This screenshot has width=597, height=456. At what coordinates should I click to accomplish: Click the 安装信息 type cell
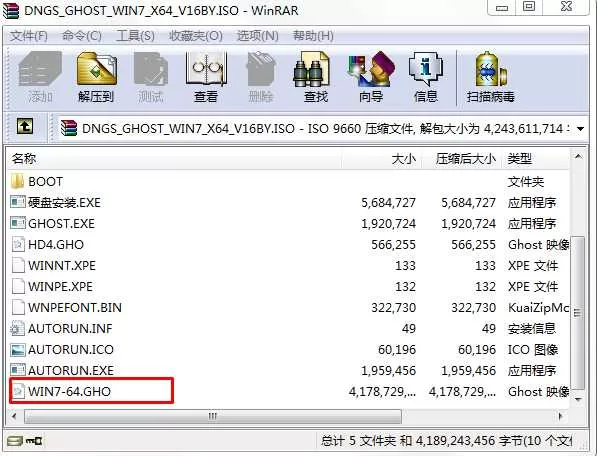tap(532, 328)
